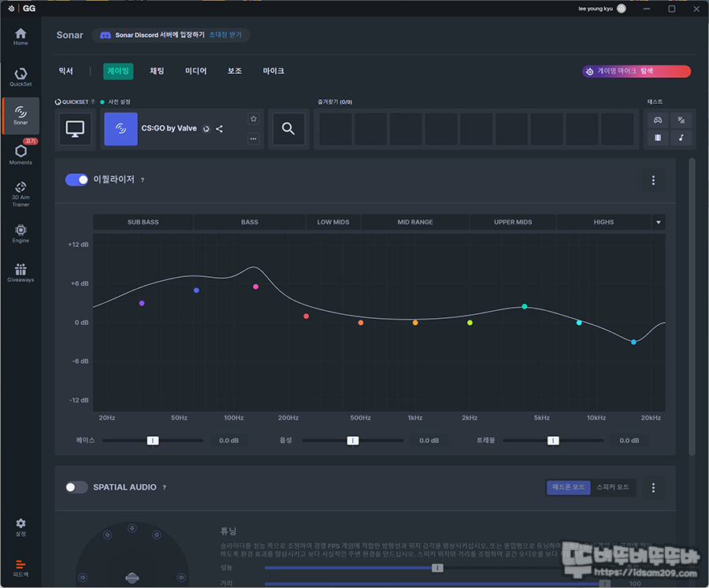
Task: Open Moments in the sidebar
Action: [x=20, y=153]
